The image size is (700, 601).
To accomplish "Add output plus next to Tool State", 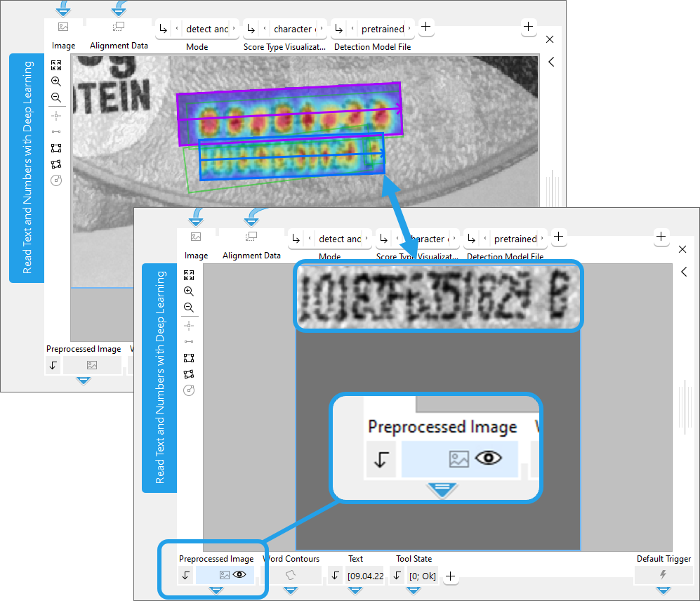I will click(451, 576).
